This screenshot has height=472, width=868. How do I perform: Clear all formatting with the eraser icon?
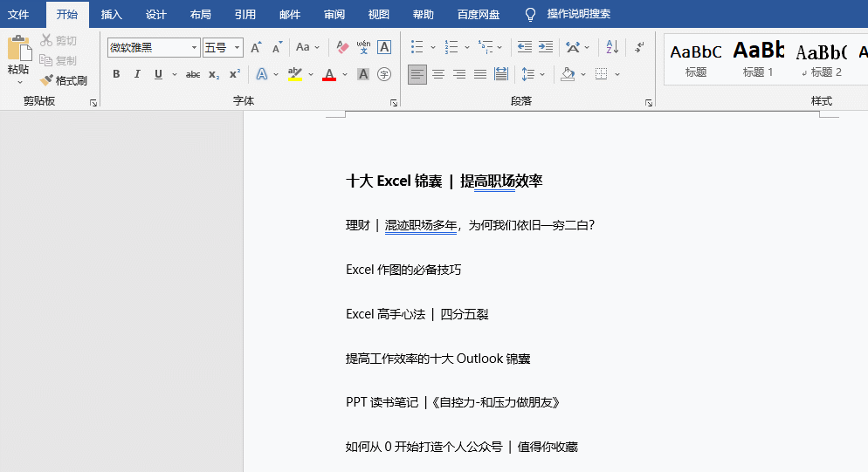click(342, 48)
